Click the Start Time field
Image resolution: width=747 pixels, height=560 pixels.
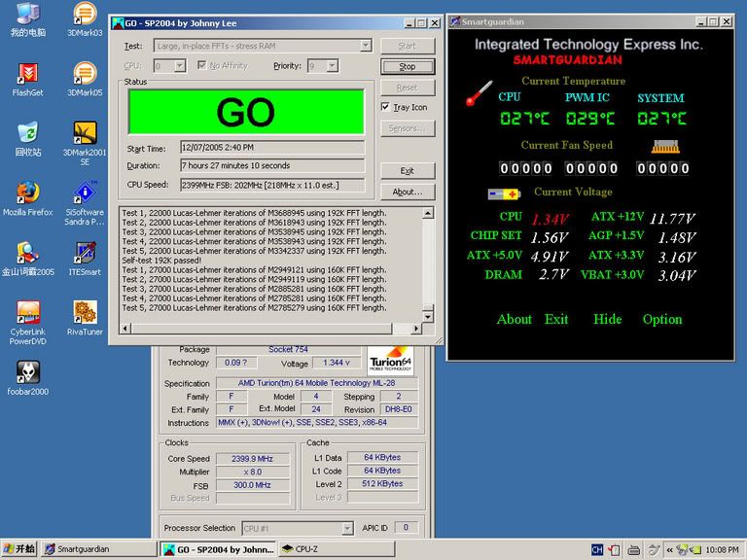272,148
